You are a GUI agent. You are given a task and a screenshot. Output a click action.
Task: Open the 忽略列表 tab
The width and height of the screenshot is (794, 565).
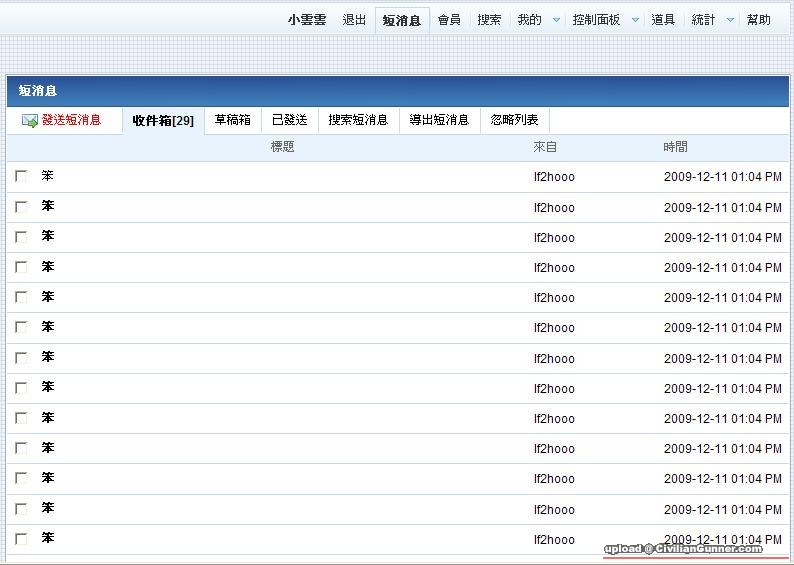(514, 120)
